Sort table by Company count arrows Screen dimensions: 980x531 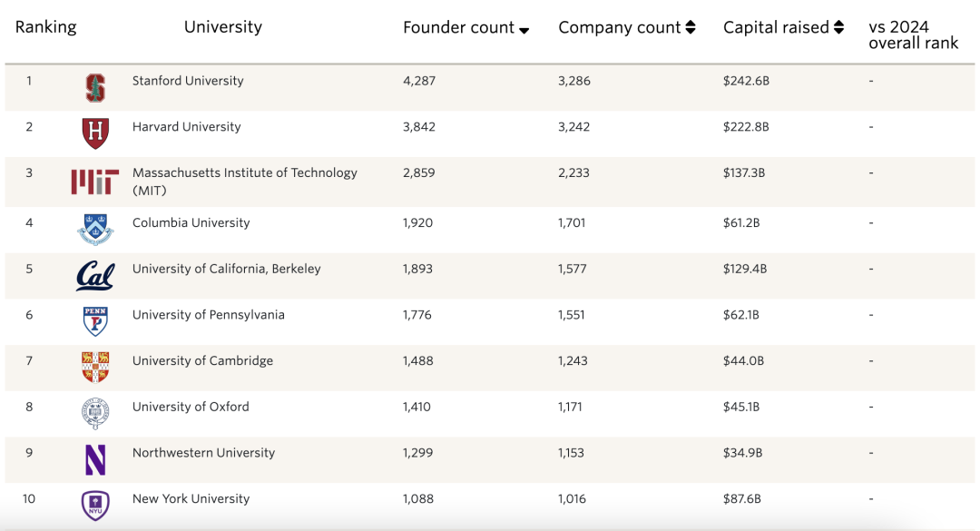pos(691,28)
